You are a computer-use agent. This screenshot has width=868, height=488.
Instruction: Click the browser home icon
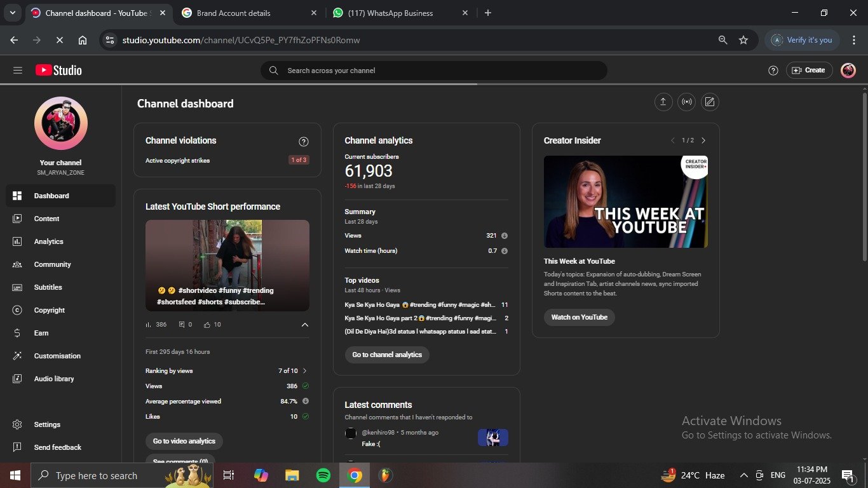click(x=83, y=40)
